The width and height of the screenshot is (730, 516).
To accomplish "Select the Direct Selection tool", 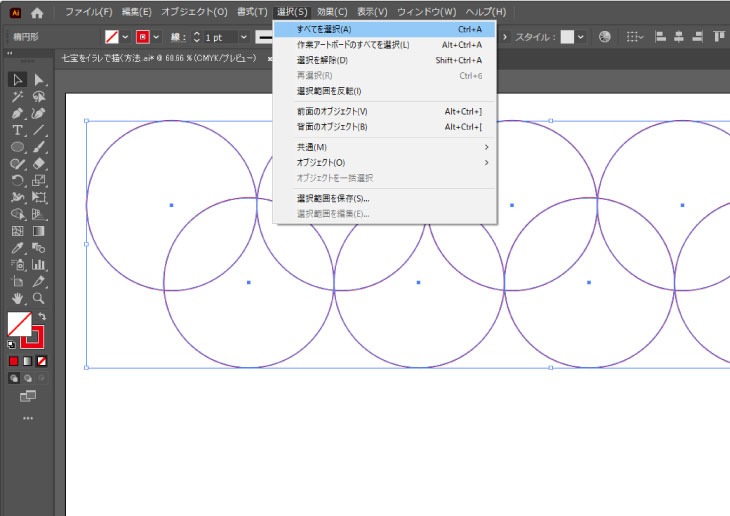I will (x=39, y=80).
